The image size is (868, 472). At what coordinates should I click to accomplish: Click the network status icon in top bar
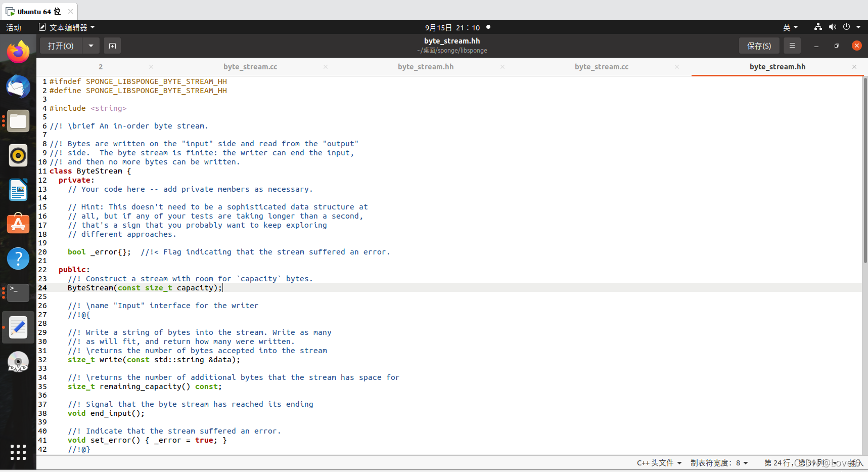[818, 27]
